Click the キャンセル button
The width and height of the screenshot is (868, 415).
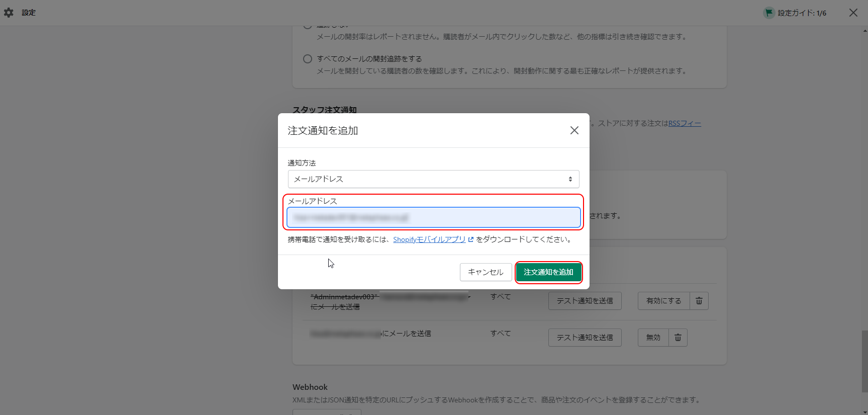pos(486,272)
